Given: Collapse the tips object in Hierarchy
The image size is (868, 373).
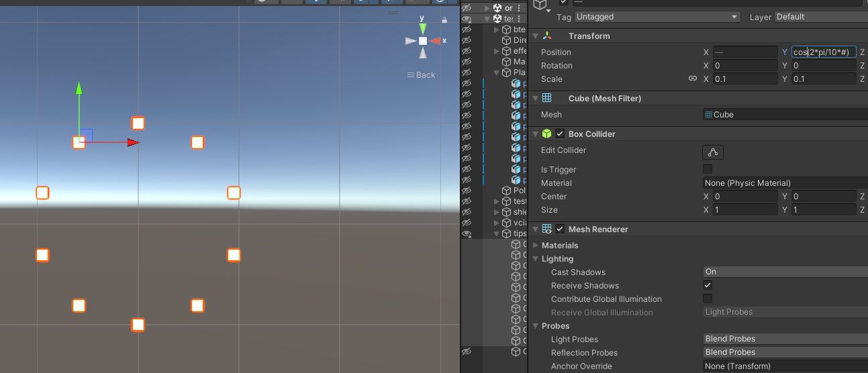Looking at the screenshot, I should coord(497,233).
